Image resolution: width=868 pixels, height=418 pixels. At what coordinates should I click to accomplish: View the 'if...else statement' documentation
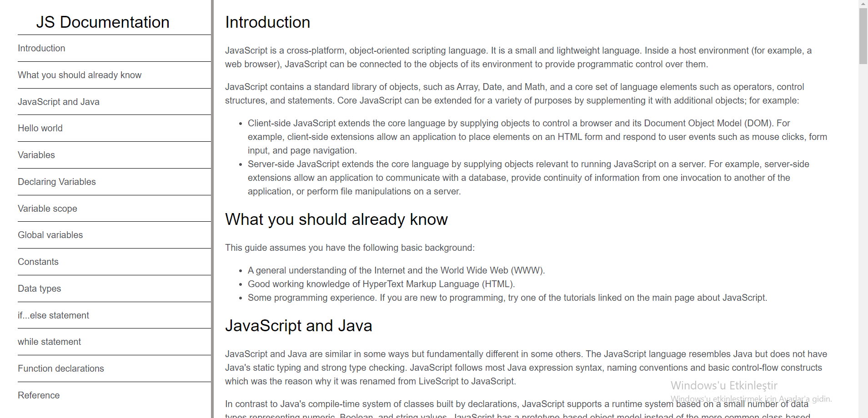tap(53, 315)
